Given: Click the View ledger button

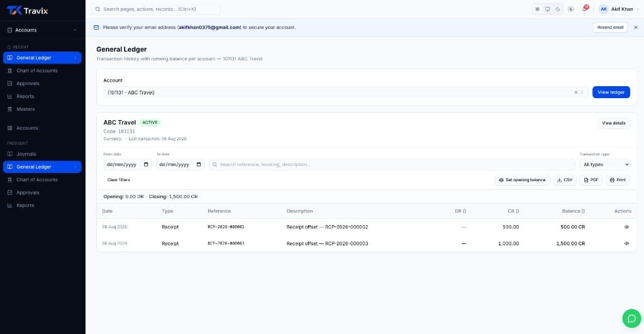Looking at the screenshot, I should coord(611,92).
